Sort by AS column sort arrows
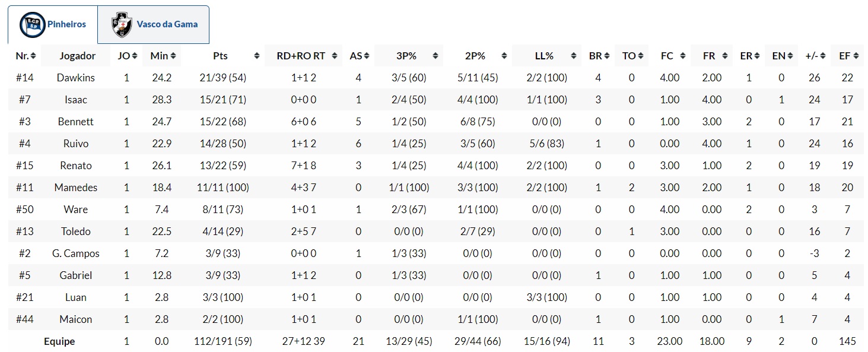This screenshot has height=352, width=868. (x=367, y=56)
